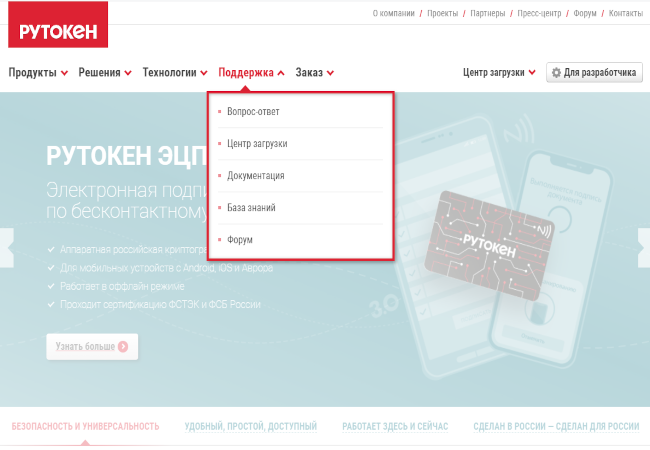Click the Рутокен ЭЦП banner heading
650x450 pixels.
pos(126,156)
